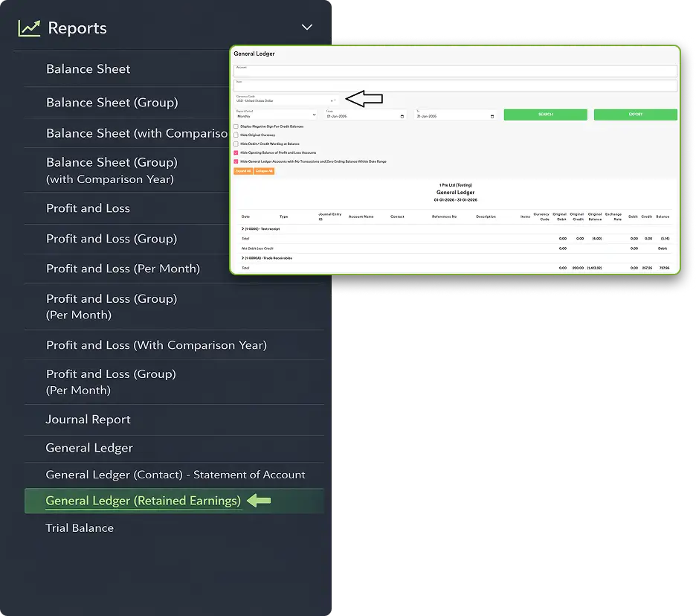Enable Display Negative Sign For Credit Balances
The height and width of the screenshot is (616, 696).
click(x=236, y=126)
